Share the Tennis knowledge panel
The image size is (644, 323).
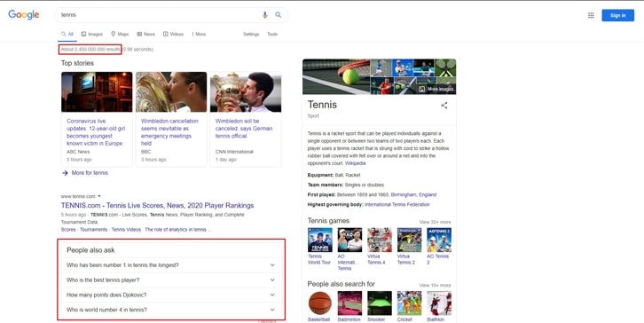pos(444,106)
